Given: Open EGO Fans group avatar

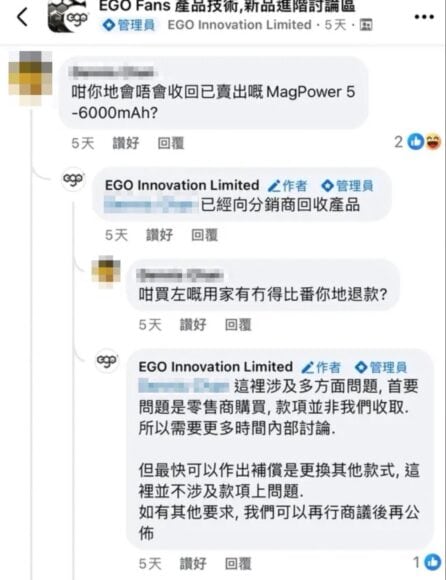Looking at the screenshot, I should [x=68, y=16].
